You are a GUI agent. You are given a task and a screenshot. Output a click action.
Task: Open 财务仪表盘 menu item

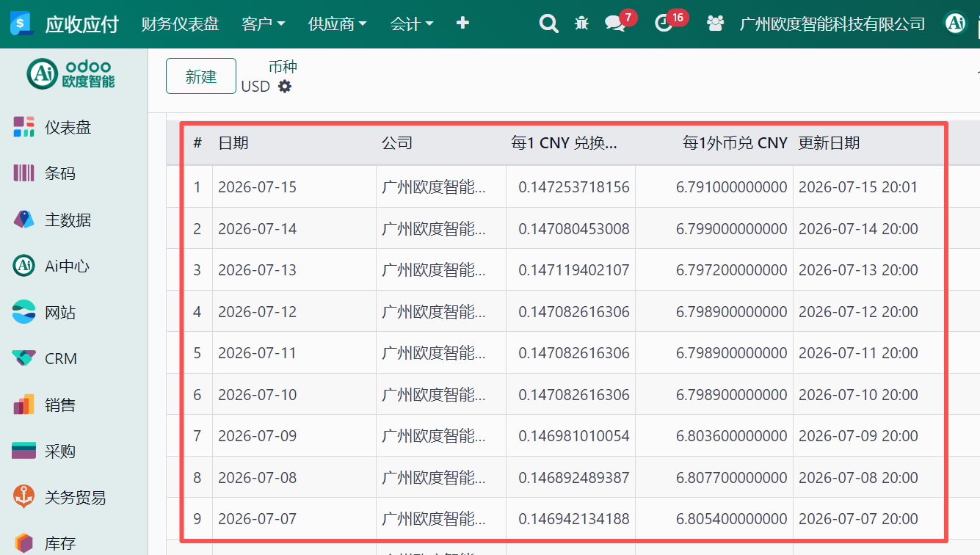[180, 23]
